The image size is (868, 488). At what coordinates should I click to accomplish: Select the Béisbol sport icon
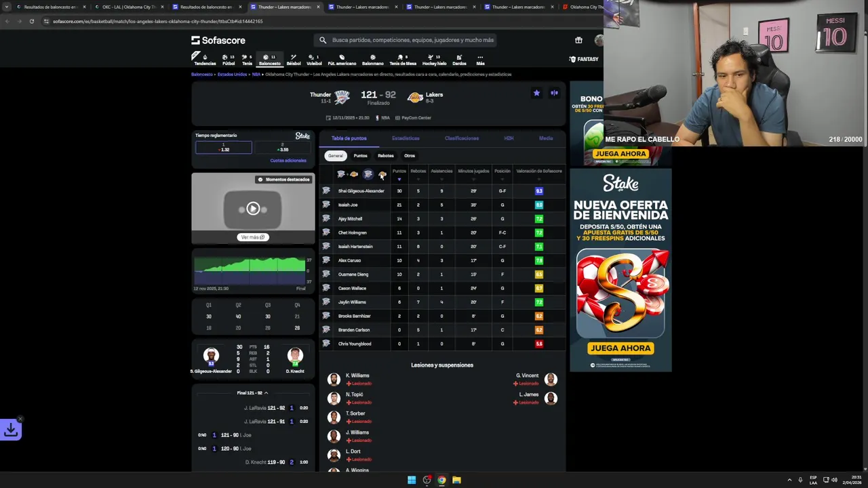(x=294, y=60)
